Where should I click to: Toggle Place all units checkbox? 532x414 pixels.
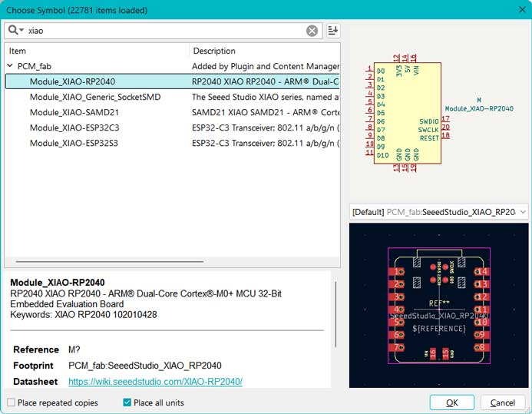(x=127, y=402)
